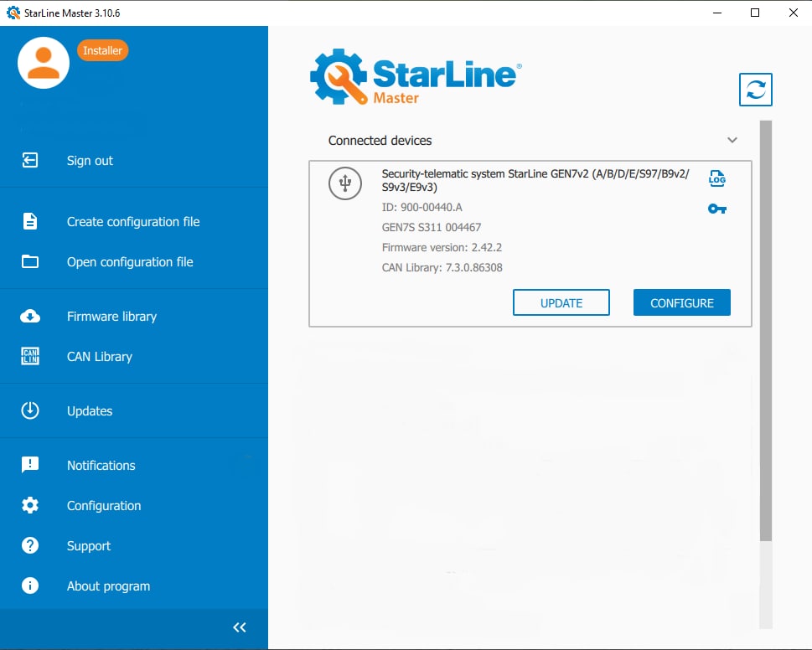812x650 pixels.
Task: Click the CAN Library icon
Action: pyautogui.click(x=30, y=357)
